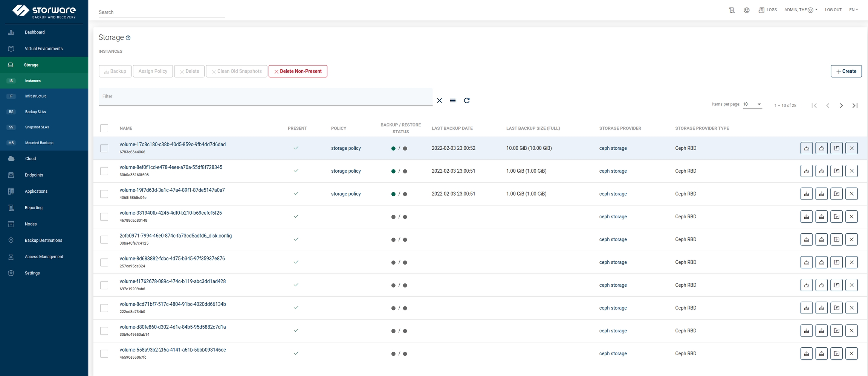868x376 pixels.
Task: Check the box for volume-8ef0f1cd-e478 row
Action: coord(104,171)
